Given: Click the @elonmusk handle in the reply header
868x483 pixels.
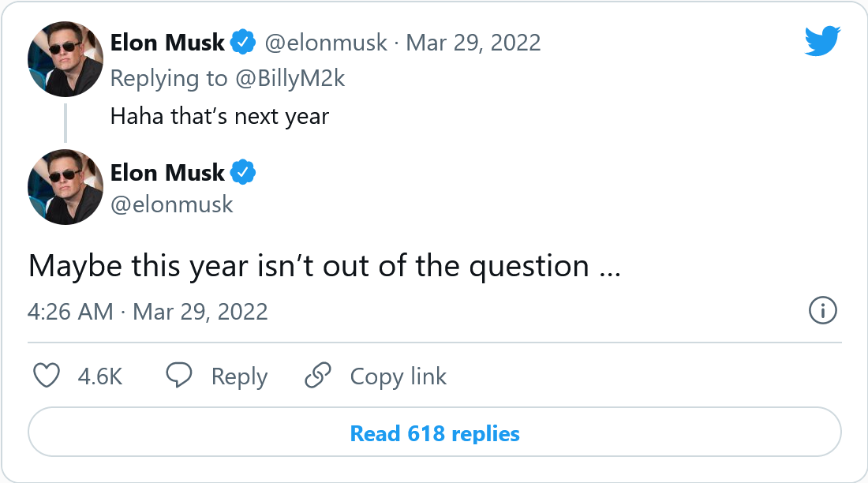Looking at the screenshot, I should click(325, 43).
